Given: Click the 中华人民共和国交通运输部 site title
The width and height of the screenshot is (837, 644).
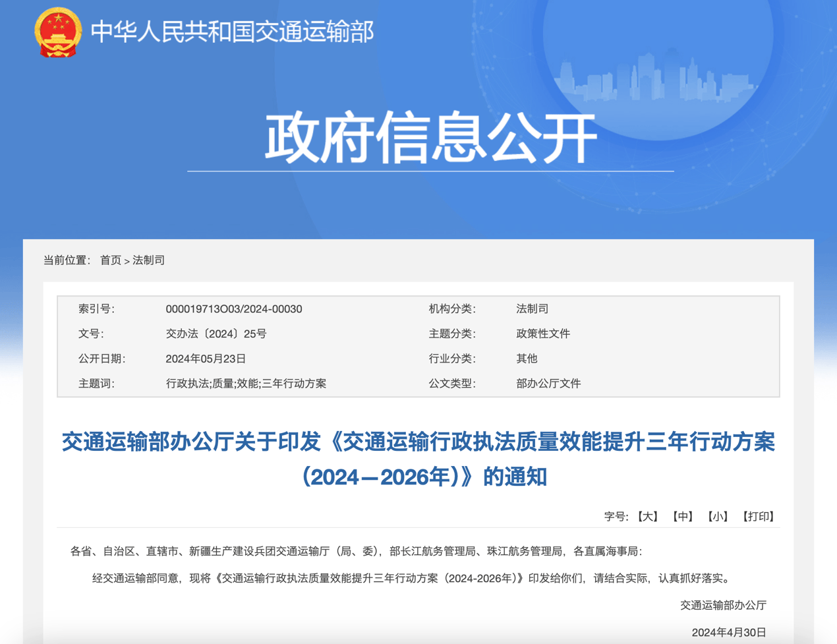Looking at the screenshot, I should coord(232,32).
